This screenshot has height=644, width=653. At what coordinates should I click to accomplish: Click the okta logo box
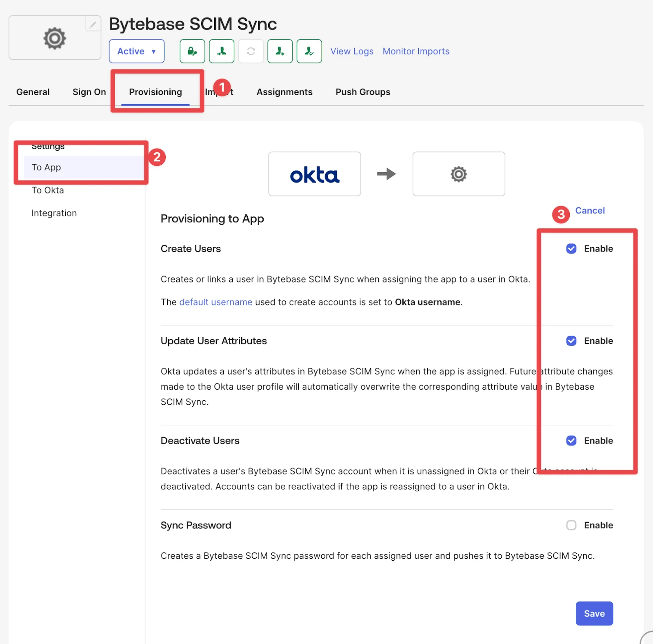315,174
